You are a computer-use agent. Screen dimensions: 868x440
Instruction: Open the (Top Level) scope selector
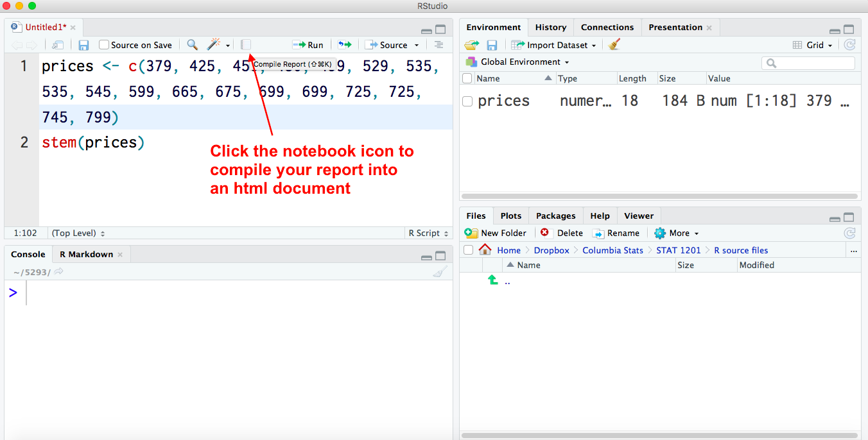coord(78,233)
